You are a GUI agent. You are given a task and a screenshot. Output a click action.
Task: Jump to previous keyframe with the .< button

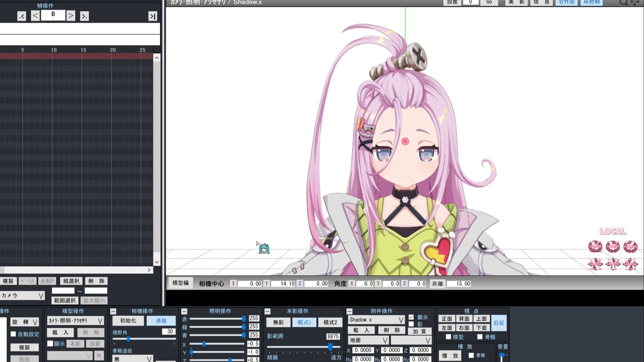click(x=22, y=16)
